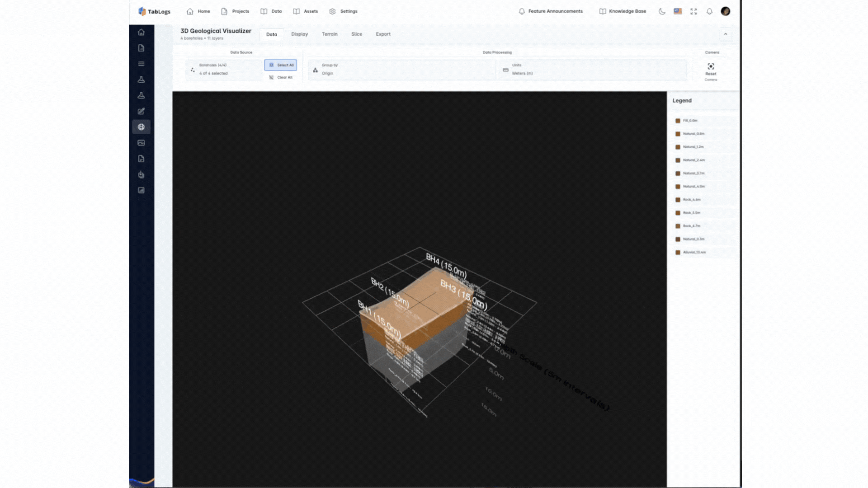Click the Reset Camera button

point(711,71)
